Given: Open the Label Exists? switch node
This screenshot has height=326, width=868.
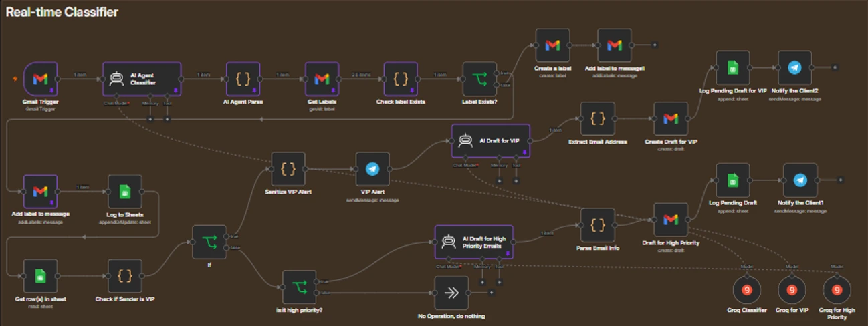Looking at the screenshot, I should pyautogui.click(x=480, y=79).
